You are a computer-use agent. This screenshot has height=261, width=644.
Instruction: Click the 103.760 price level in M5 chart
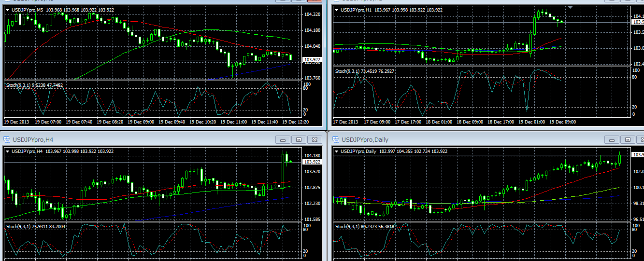[314, 78]
